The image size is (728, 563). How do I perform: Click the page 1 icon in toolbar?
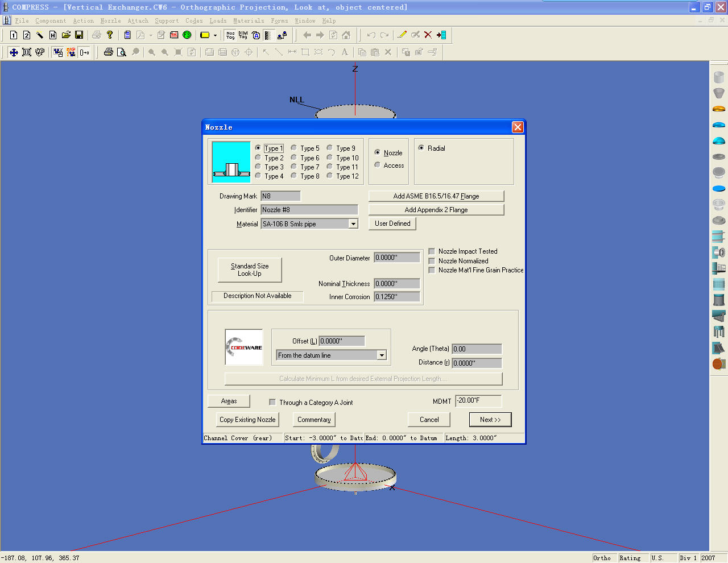(x=14, y=35)
